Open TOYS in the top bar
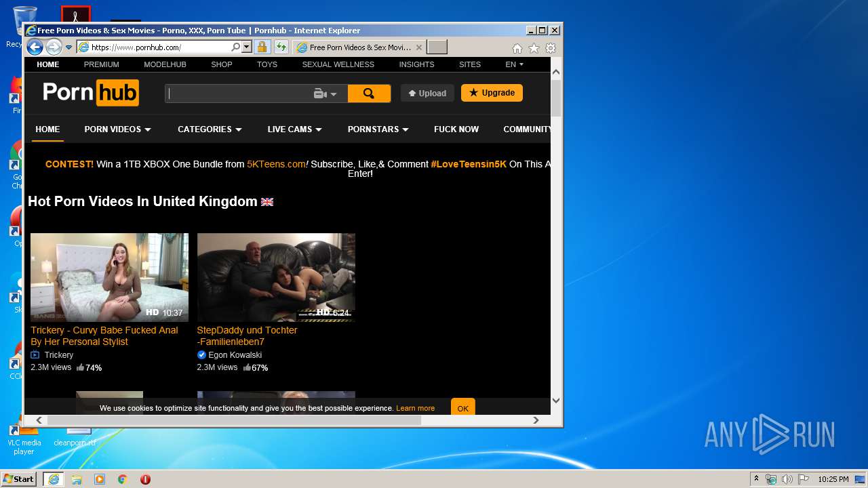Image resolution: width=868 pixels, height=488 pixels. pyautogui.click(x=267, y=64)
